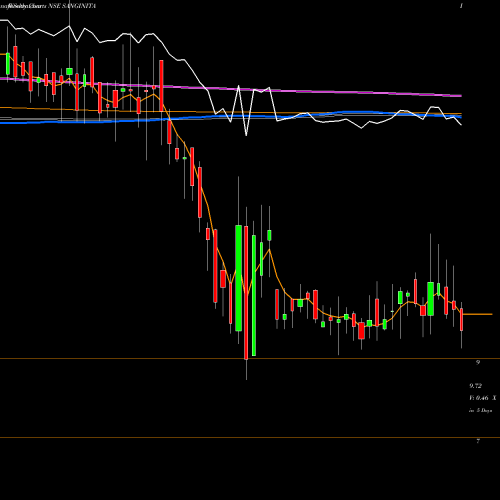Screen dimensions: 500x500
Task: Click the last red candlestick on the right
Action: tap(462, 319)
